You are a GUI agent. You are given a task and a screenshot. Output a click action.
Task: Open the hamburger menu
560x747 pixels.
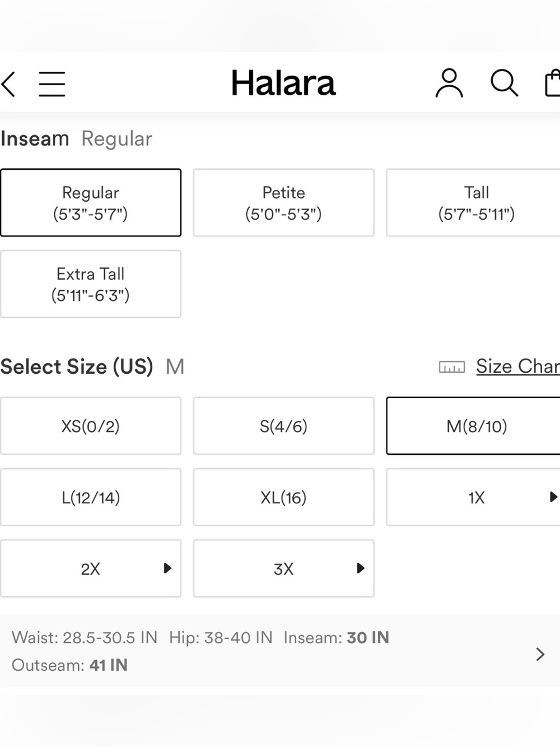52,84
